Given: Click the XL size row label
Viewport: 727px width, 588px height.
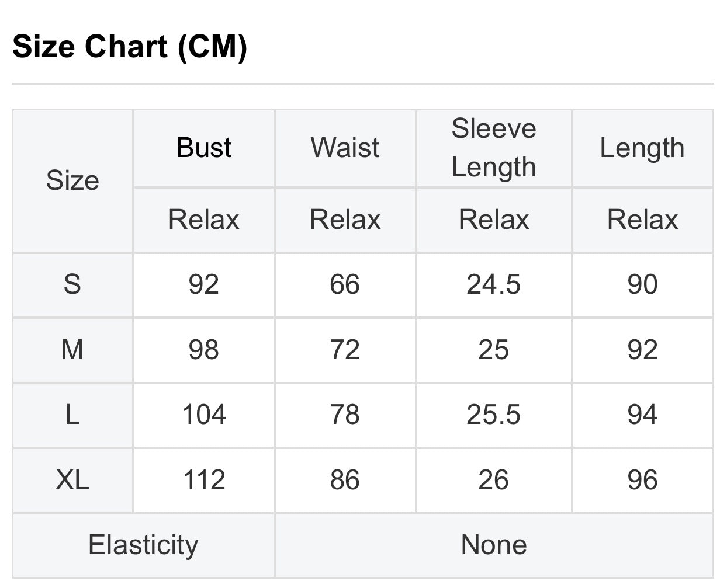Looking at the screenshot, I should [x=72, y=480].
